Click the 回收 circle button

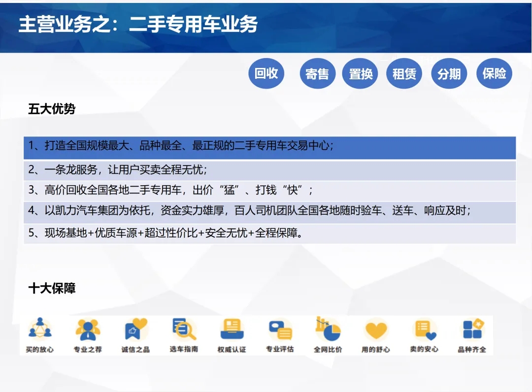click(x=266, y=73)
